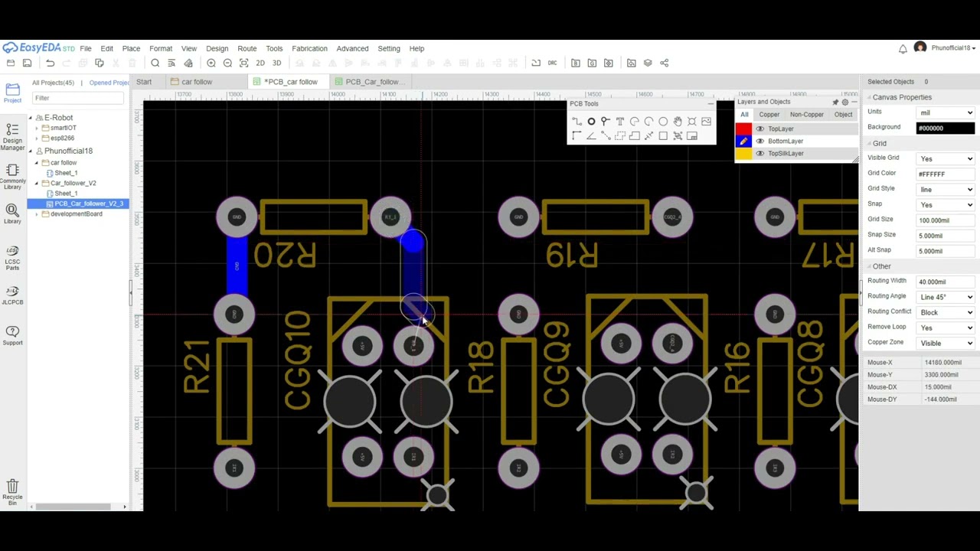Screen dimensions: 980x551
Task: Collapse the Car_follower_V2 folder
Action: point(37,183)
